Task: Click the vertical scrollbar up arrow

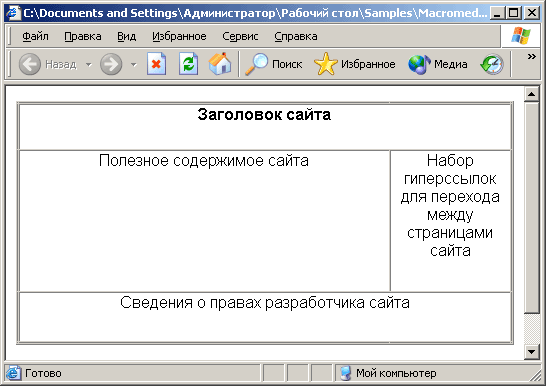Action: (531, 94)
